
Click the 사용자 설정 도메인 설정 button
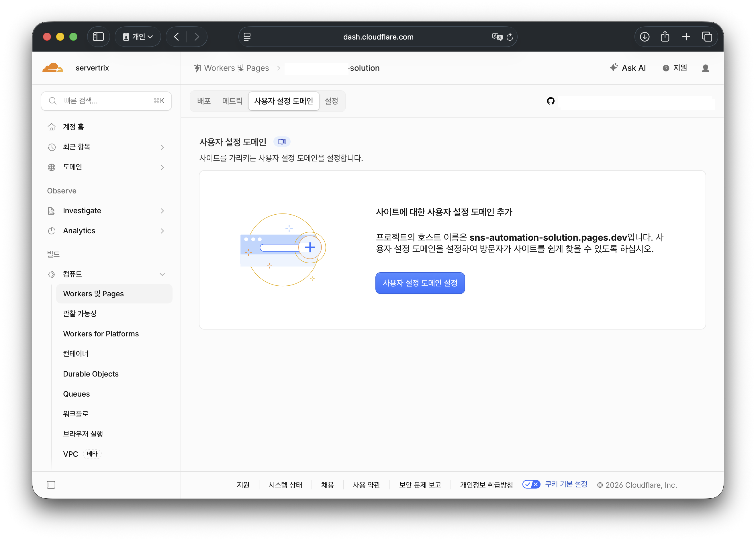point(420,283)
